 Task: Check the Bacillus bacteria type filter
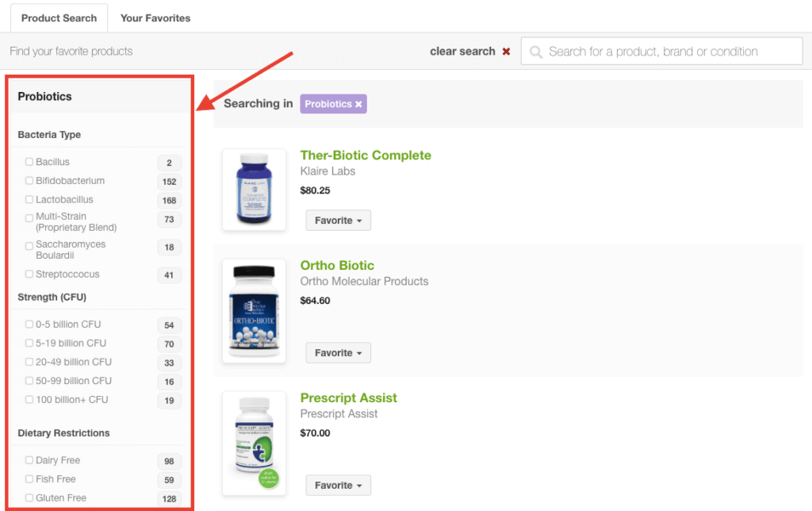click(x=29, y=162)
